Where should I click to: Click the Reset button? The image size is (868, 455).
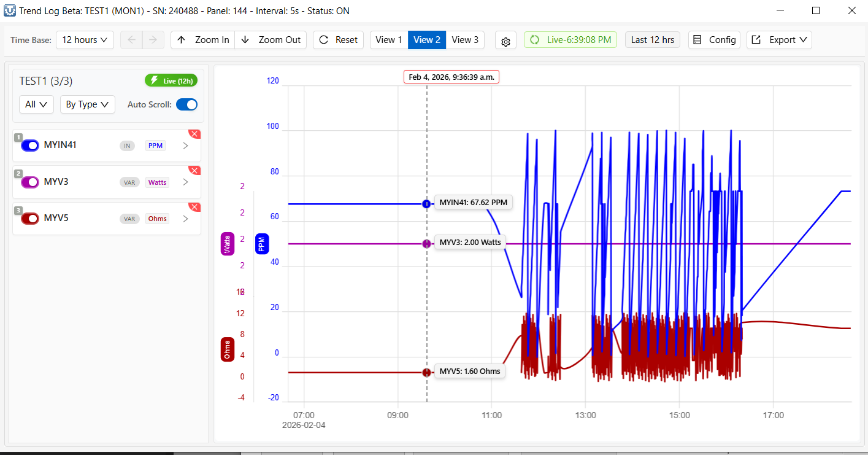click(338, 40)
